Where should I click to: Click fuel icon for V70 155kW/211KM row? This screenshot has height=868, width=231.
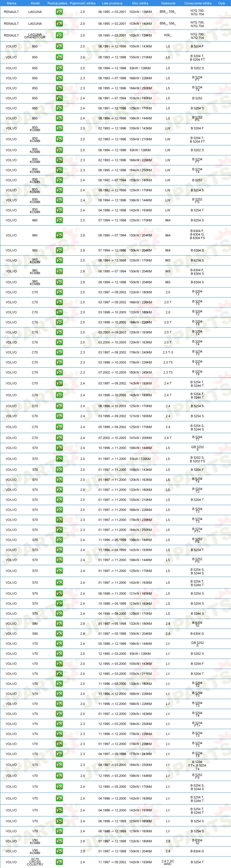[x=59, y=674]
